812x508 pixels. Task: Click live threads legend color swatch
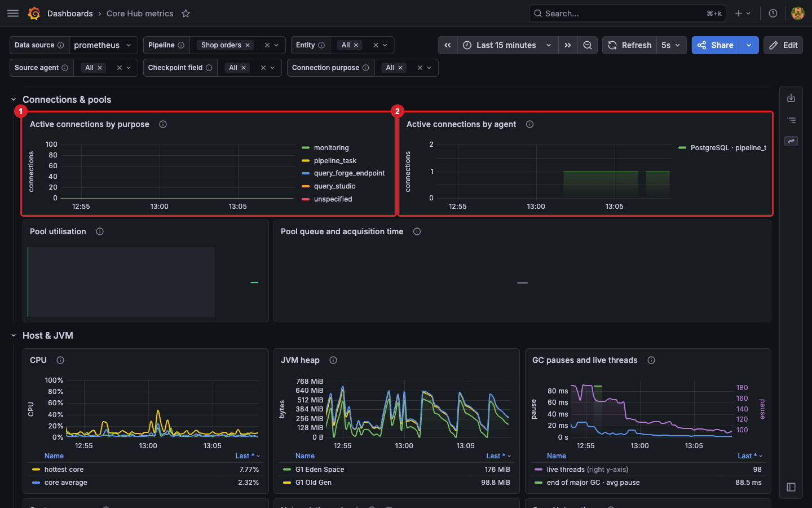539,470
